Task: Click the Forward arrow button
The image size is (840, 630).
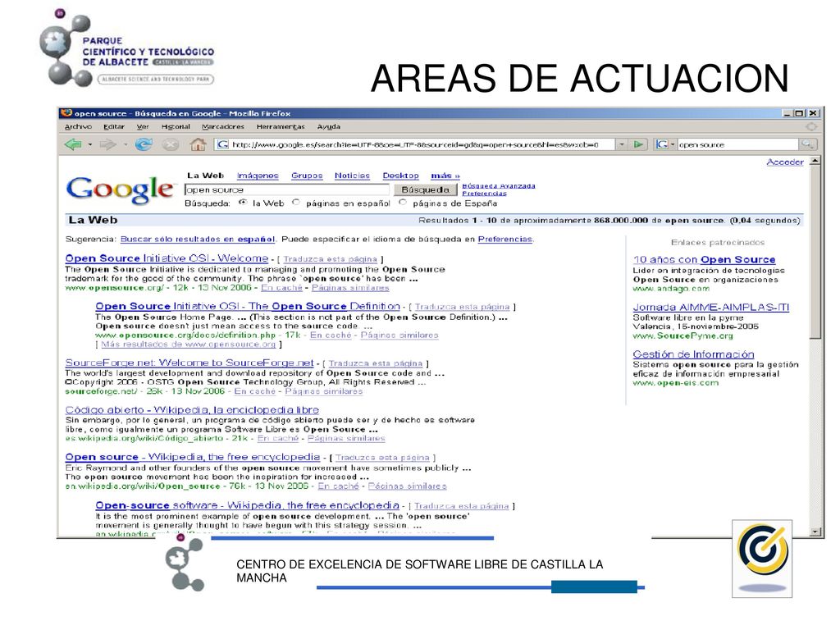Action: pos(107,144)
